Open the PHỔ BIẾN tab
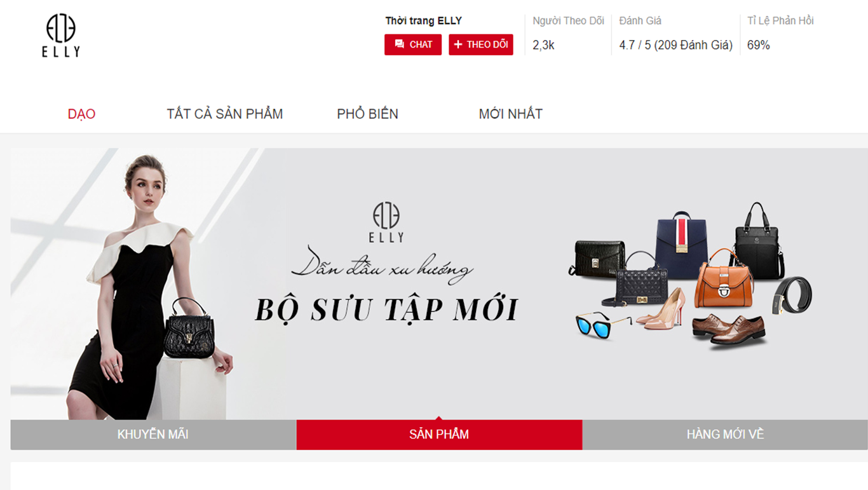 point(367,114)
